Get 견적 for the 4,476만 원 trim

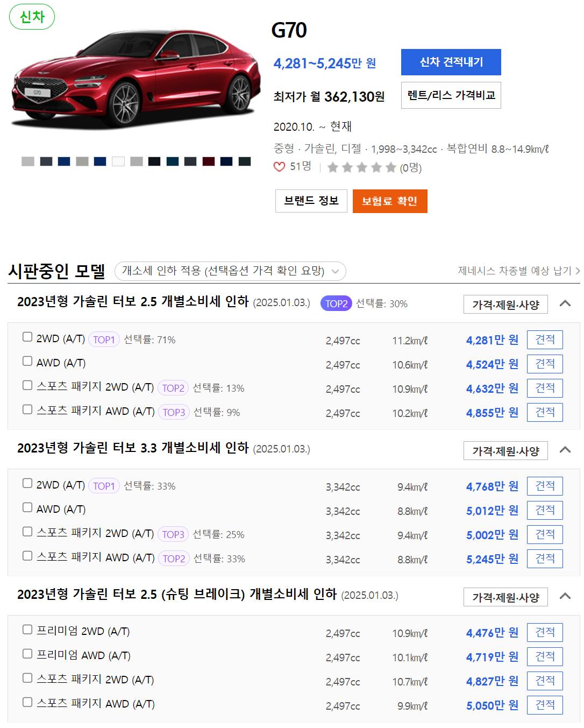point(545,632)
